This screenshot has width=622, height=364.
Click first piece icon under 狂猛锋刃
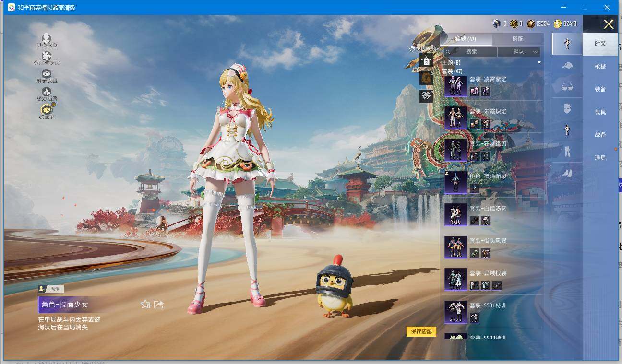(474, 156)
